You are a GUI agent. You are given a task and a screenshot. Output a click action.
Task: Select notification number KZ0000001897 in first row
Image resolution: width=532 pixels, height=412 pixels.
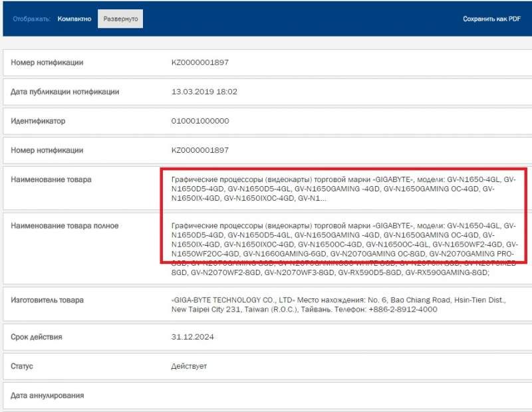(200, 62)
